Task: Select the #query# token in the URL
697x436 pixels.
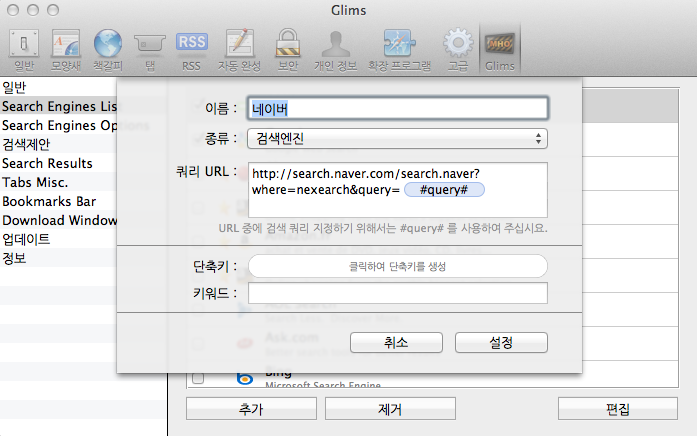Action: coord(444,190)
